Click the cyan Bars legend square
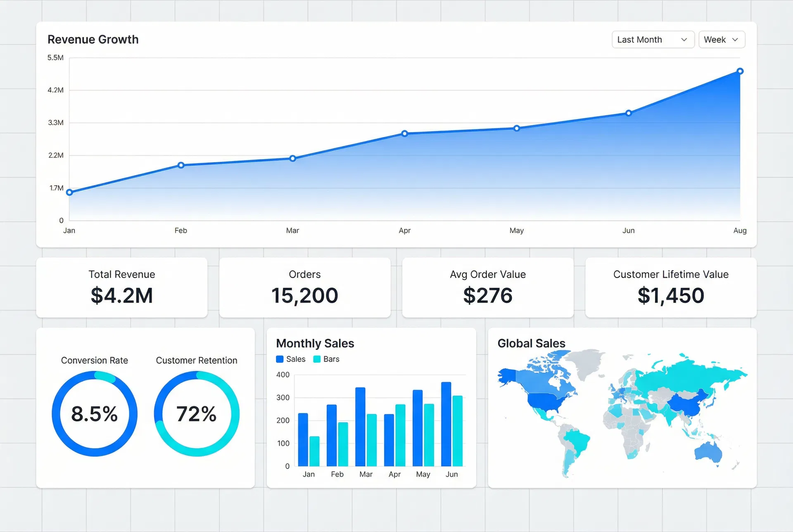This screenshot has width=793, height=532. [x=316, y=359]
